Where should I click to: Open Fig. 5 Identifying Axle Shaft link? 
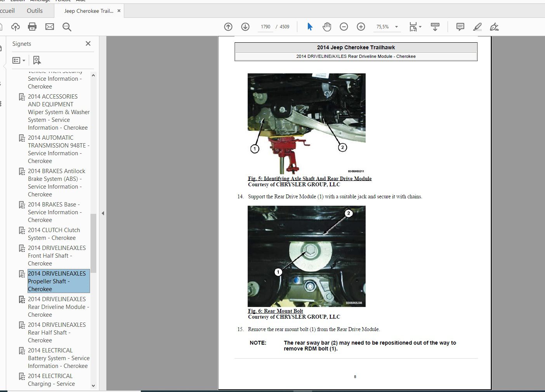click(x=310, y=179)
